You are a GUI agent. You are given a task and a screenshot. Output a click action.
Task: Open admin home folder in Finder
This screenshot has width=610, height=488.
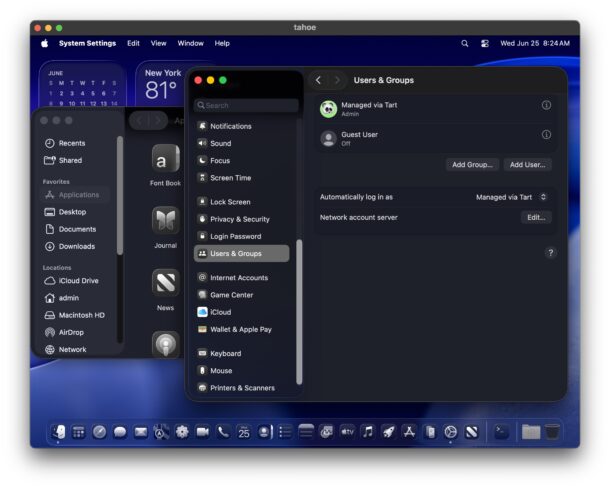tap(75, 298)
